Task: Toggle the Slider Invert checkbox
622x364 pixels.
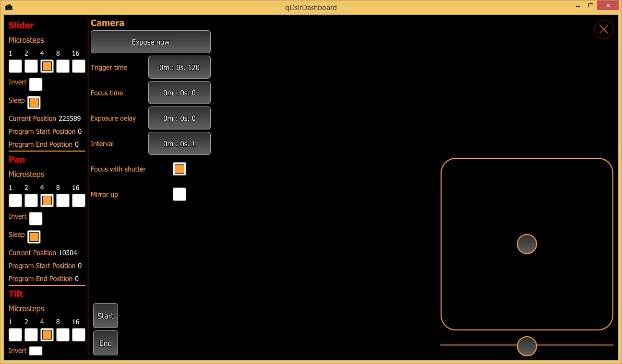Action: (x=36, y=84)
